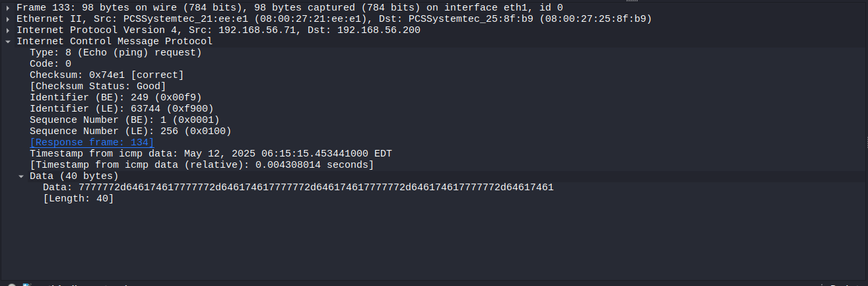868x286 pixels.
Task: Click the Data hex payload line
Action: point(298,187)
